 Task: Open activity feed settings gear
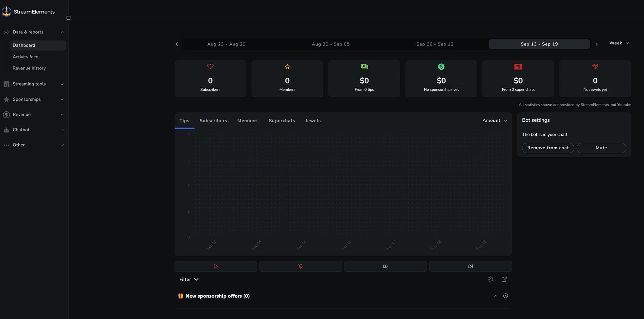click(490, 279)
